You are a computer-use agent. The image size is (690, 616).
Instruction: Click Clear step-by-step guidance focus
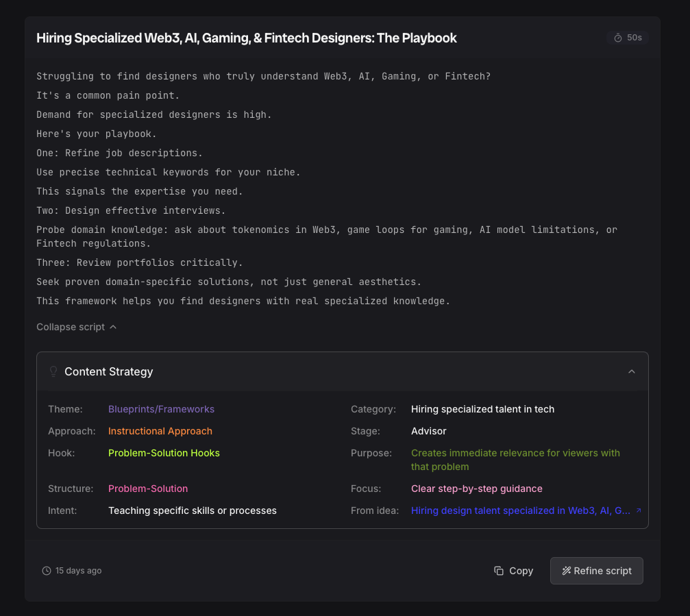pos(477,489)
